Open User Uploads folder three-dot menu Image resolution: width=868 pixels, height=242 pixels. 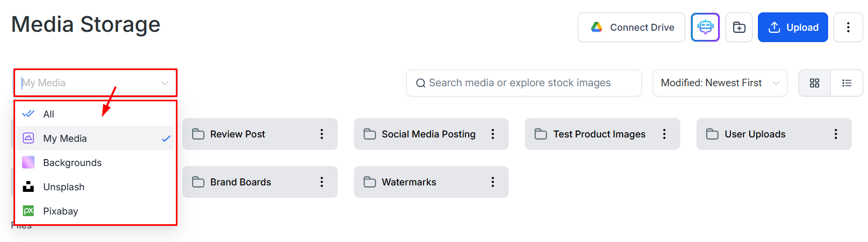pos(836,134)
